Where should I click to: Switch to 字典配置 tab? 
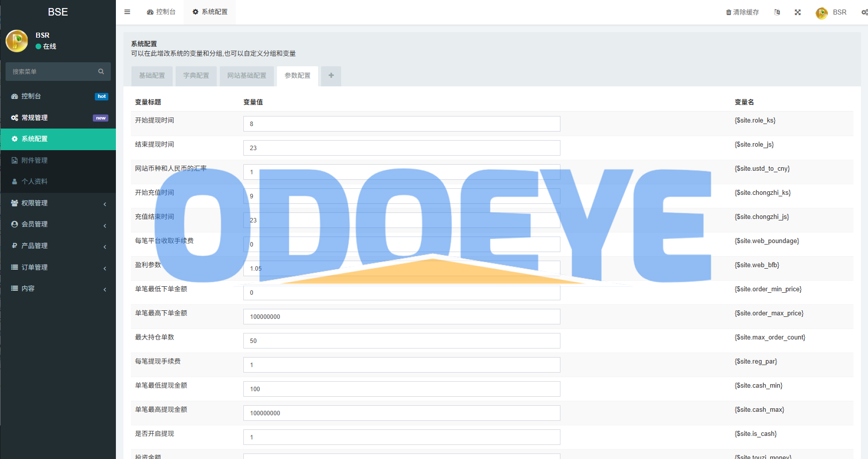[x=196, y=76]
